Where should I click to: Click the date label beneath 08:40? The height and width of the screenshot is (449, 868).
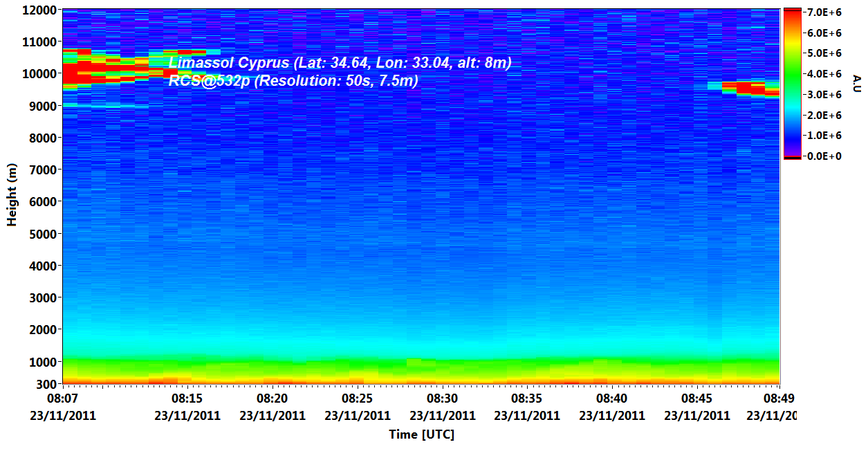611,416
